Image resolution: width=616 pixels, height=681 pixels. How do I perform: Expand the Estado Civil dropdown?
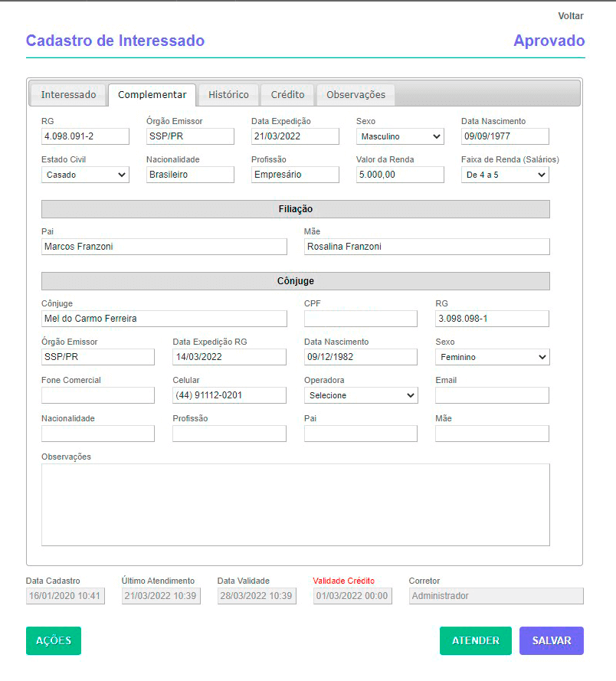pos(85,175)
